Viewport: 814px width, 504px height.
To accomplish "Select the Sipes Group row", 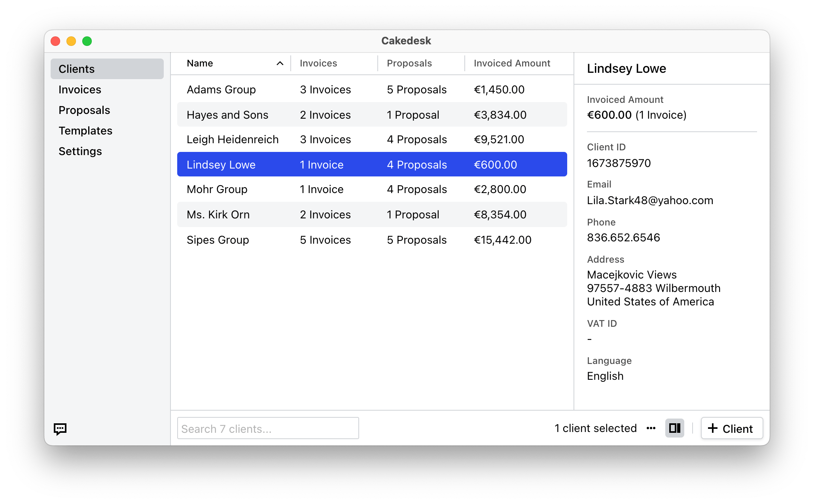I will point(372,240).
